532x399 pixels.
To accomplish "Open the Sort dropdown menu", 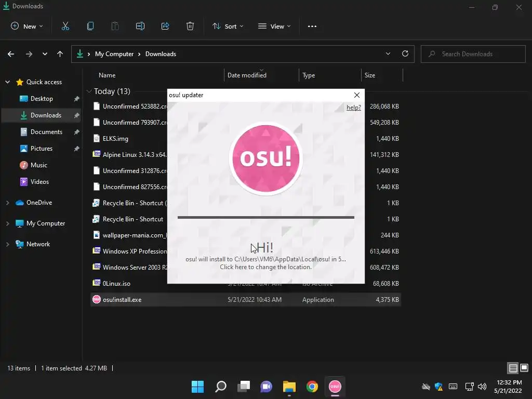I will (x=228, y=26).
